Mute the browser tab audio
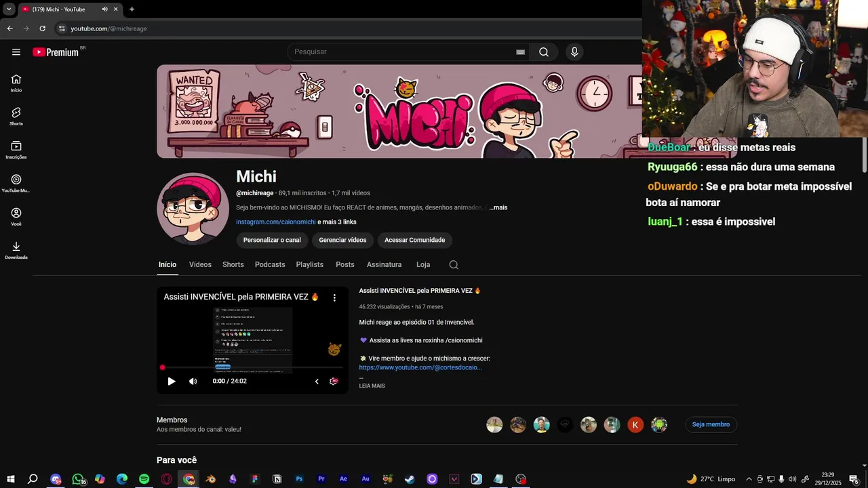This screenshot has height=488, width=868. pyautogui.click(x=104, y=9)
